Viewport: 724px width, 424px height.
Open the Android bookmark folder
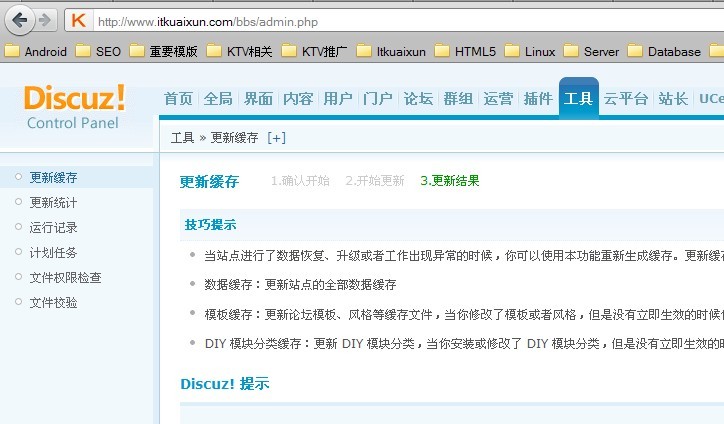(x=36, y=51)
